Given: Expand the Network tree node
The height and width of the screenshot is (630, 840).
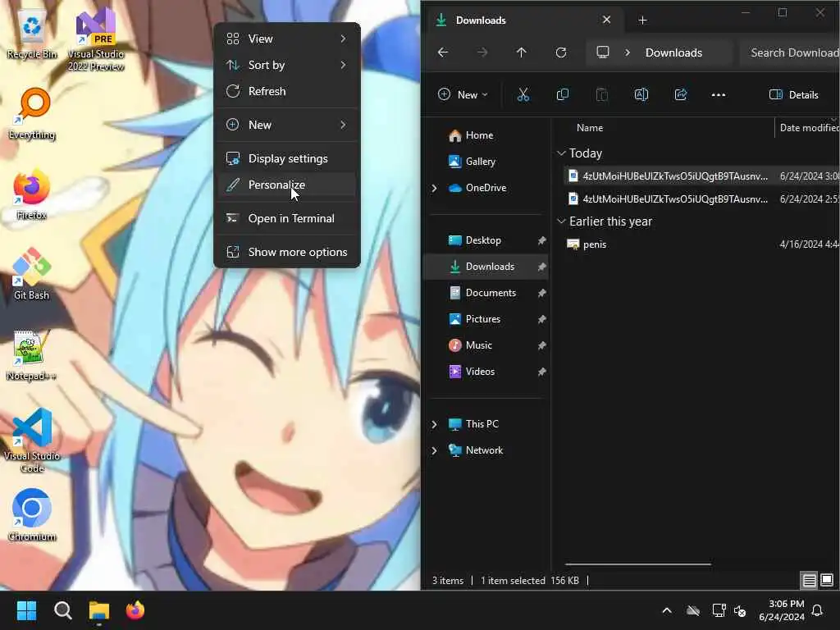Looking at the screenshot, I should tap(435, 450).
